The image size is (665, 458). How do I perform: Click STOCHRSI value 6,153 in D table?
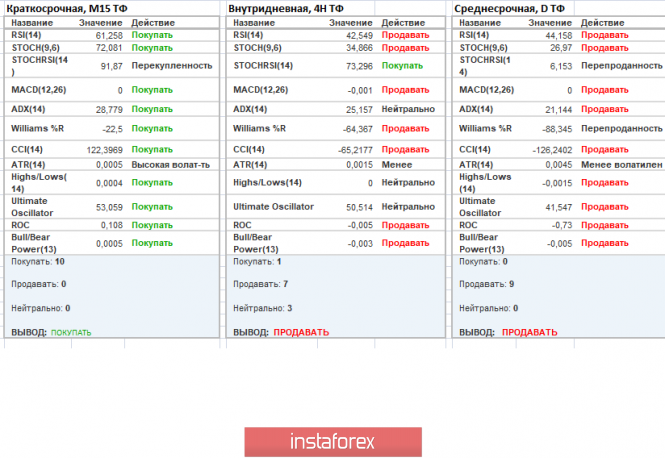(561, 66)
